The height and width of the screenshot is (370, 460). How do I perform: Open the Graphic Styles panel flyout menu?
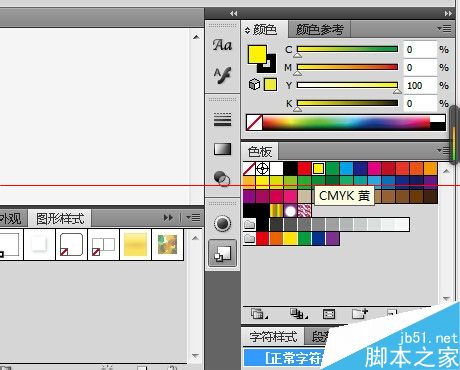click(x=193, y=218)
